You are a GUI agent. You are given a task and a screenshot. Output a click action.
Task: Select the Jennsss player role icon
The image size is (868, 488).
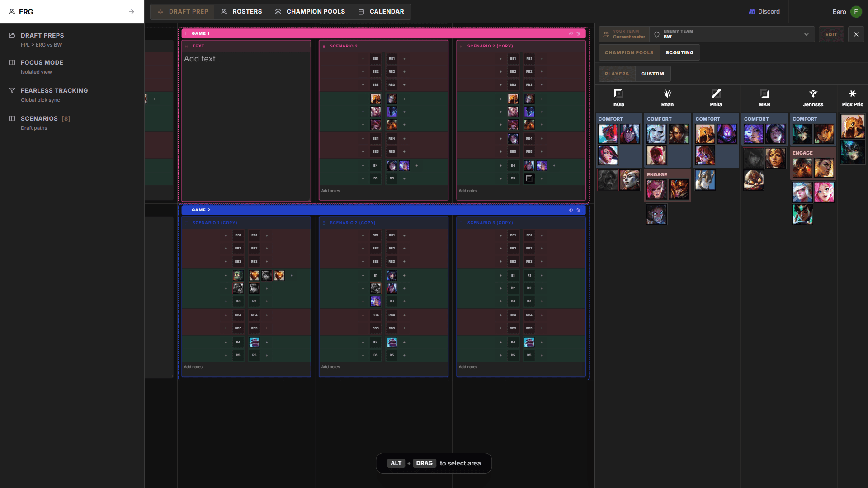point(813,94)
